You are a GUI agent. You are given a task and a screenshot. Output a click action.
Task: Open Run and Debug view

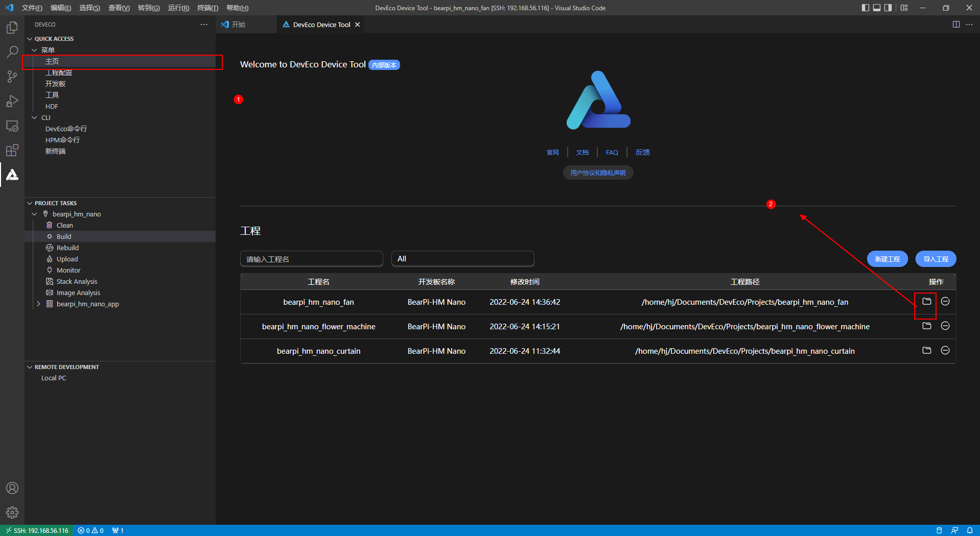(x=12, y=101)
